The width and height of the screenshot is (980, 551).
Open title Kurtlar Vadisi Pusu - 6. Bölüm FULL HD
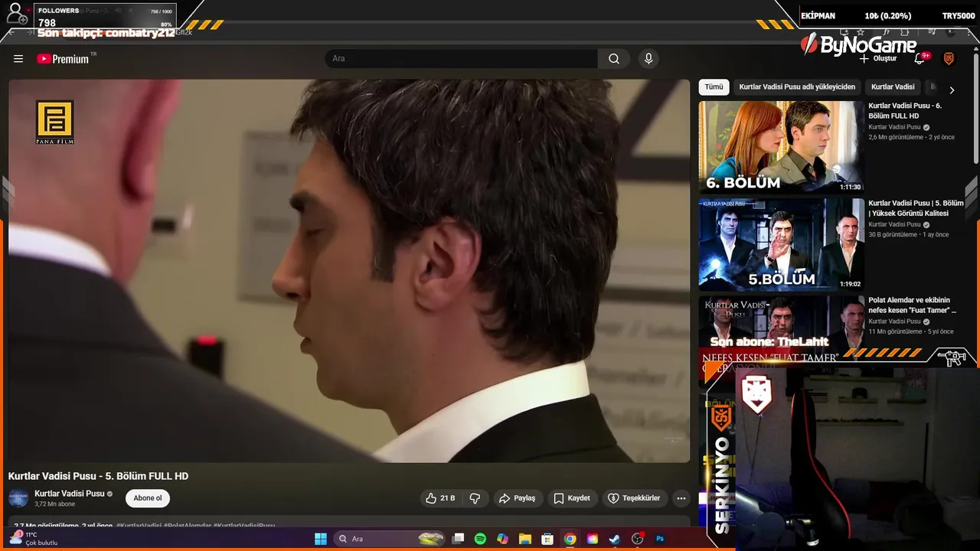[905, 111]
